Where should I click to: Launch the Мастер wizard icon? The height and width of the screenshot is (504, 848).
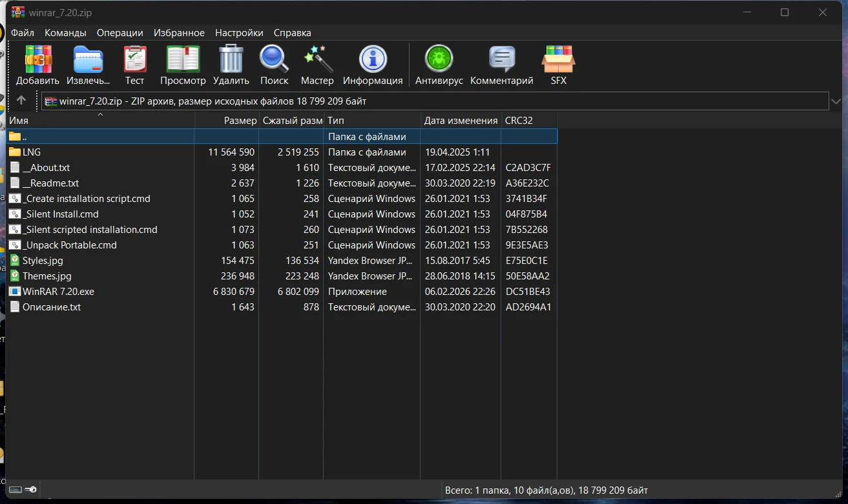tap(317, 60)
